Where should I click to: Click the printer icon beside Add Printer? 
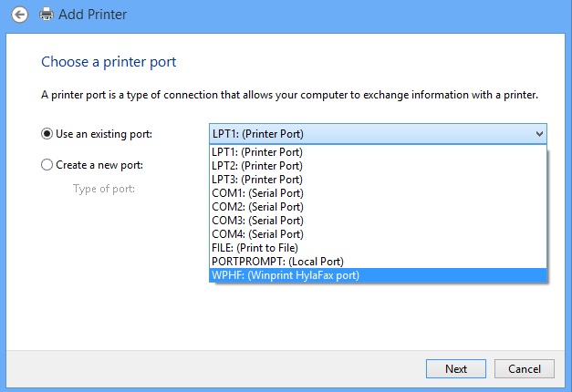click(x=47, y=15)
